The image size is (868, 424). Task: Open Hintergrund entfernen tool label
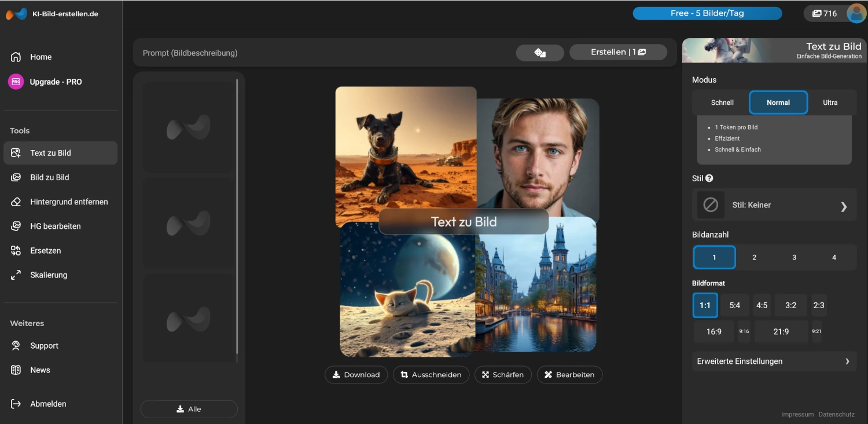(69, 202)
